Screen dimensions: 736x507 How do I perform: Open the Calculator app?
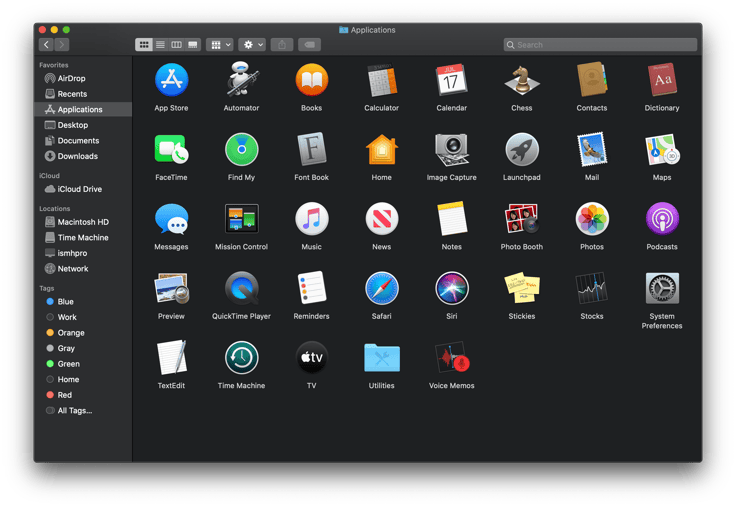(382, 80)
